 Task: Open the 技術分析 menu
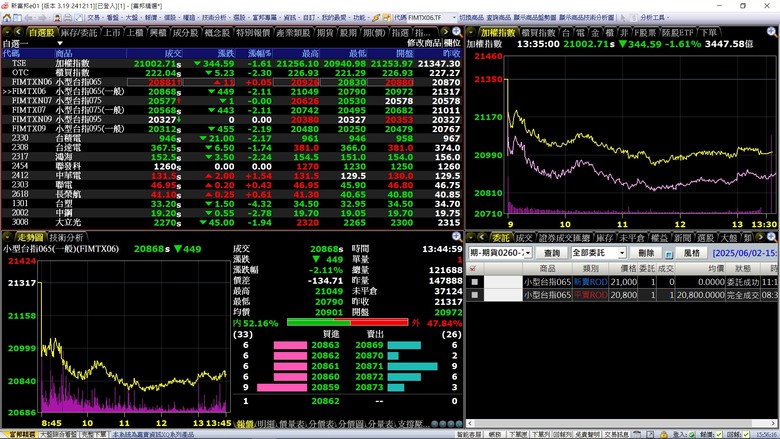point(214,17)
